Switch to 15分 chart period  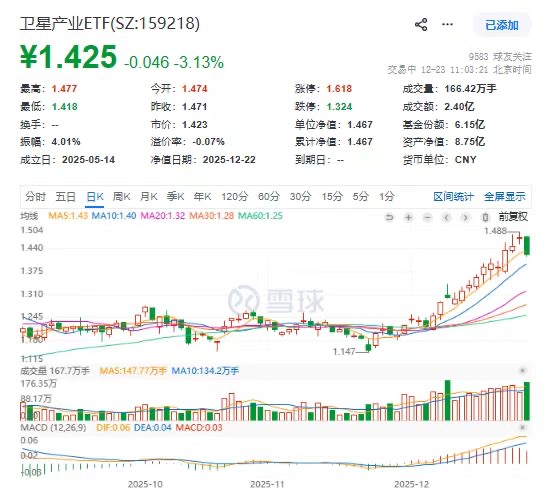coord(332,196)
